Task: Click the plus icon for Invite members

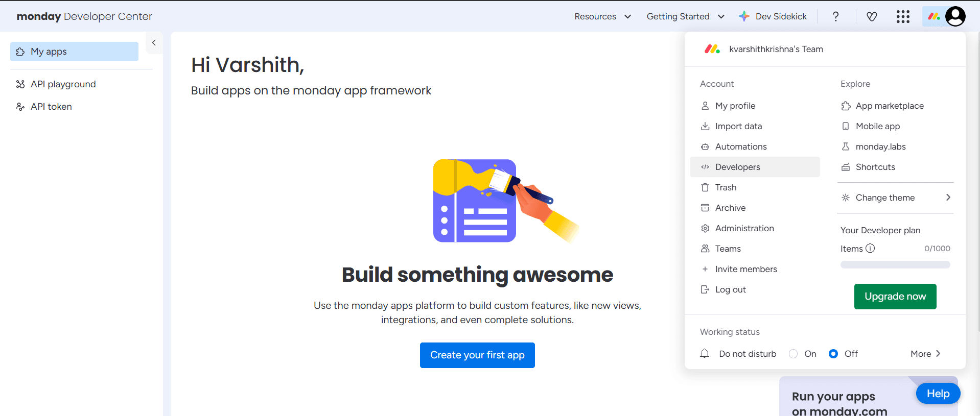Action: (705, 269)
